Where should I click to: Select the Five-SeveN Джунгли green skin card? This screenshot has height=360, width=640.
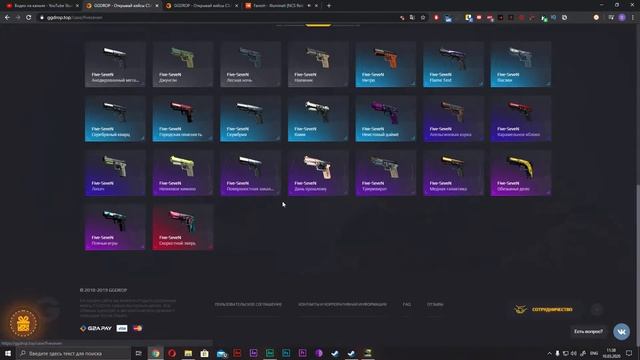tap(182, 64)
